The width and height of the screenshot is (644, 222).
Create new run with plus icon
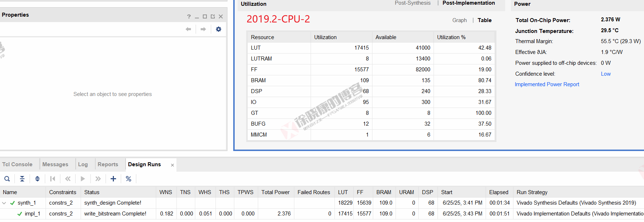click(113, 179)
